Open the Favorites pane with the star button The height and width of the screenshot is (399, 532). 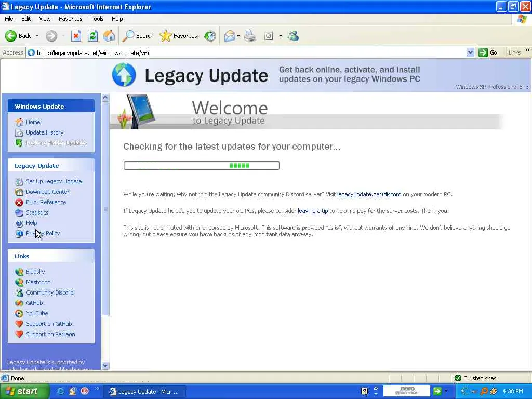point(179,36)
